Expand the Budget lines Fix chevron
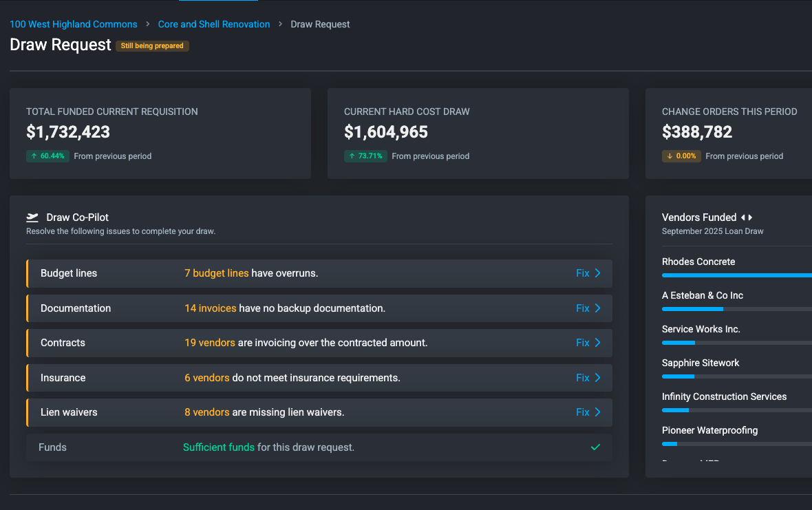812x510 pixels. coord(596,273)
